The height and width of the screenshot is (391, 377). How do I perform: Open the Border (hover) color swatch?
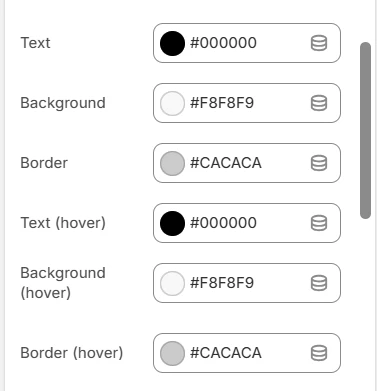click(x=172, y=353)
